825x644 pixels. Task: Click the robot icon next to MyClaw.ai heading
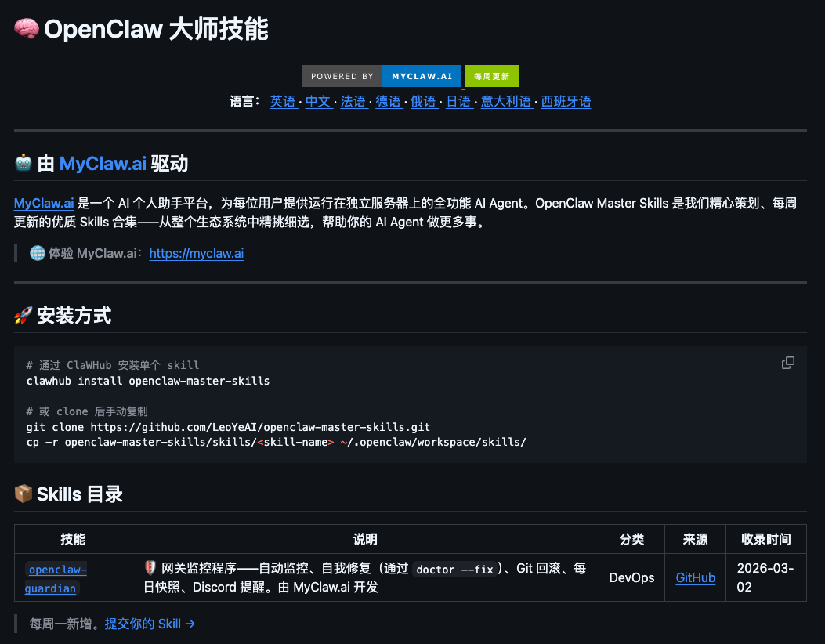[x=23, y=161]
